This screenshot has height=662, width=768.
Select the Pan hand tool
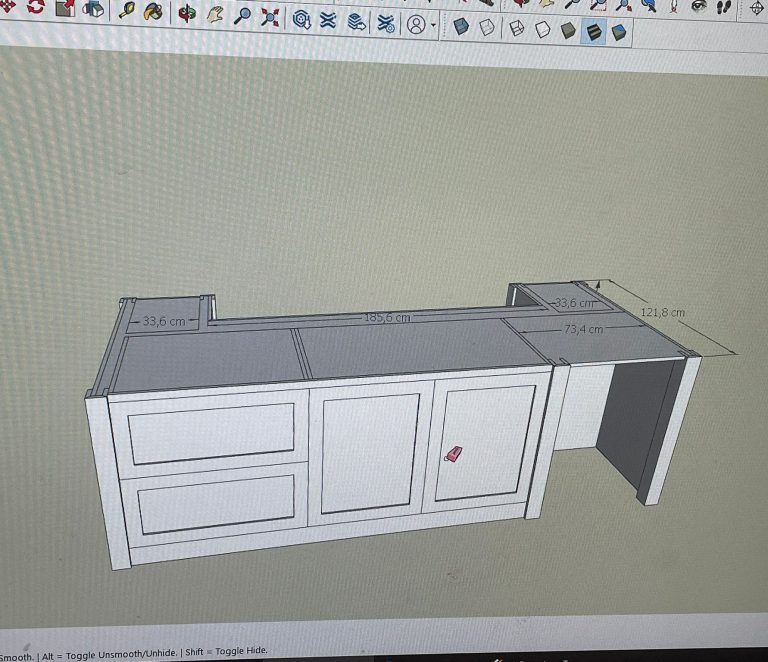pos(215,15)
